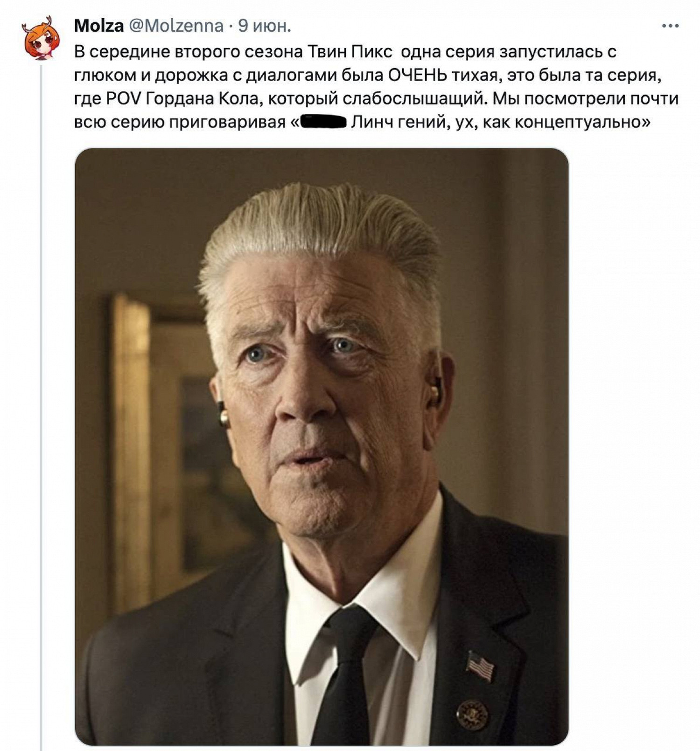Open the three-dot more options menu
This screenshot has height=751, width=700.
point(670,26)
